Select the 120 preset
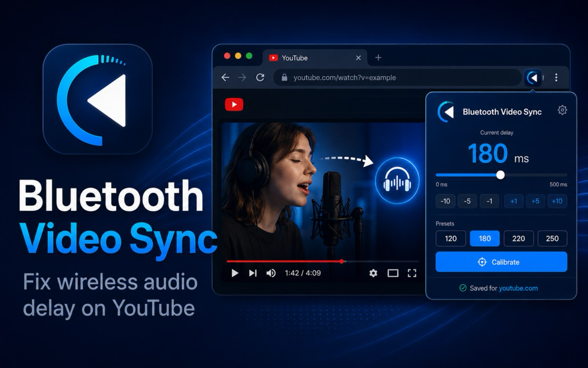Image resolution: width=588 pixels, height=368 pixels. 451,238
